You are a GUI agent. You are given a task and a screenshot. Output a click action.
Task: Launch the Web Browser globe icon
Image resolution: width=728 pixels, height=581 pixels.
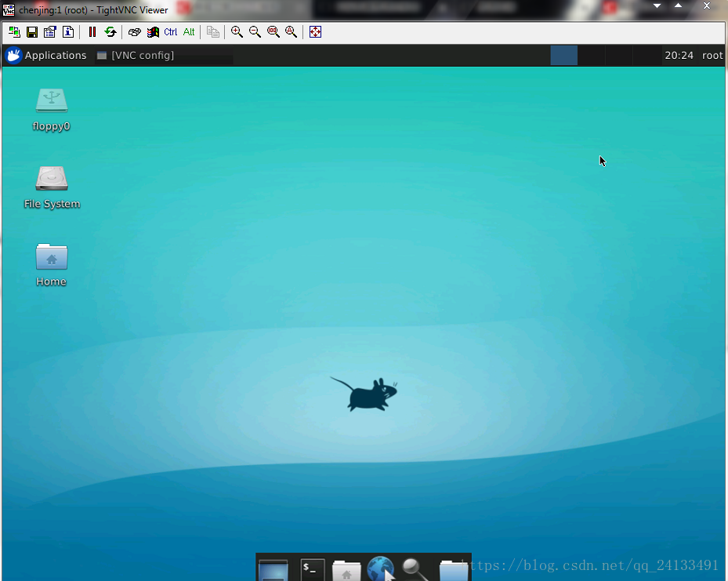click(x=381, y=569)
